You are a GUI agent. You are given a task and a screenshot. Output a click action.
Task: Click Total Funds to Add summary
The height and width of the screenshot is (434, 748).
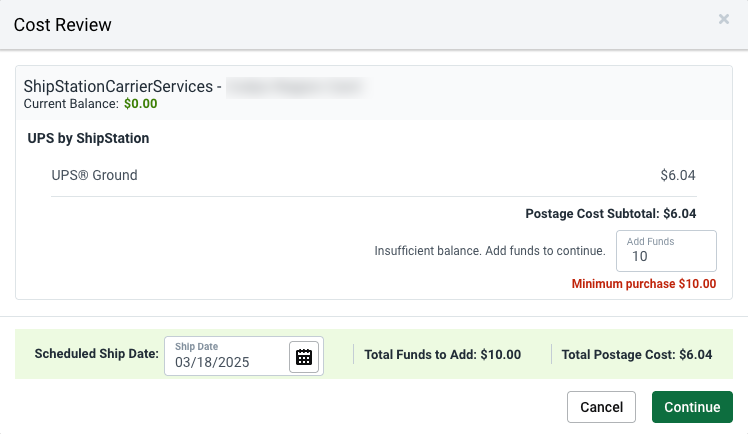(451, 354)
